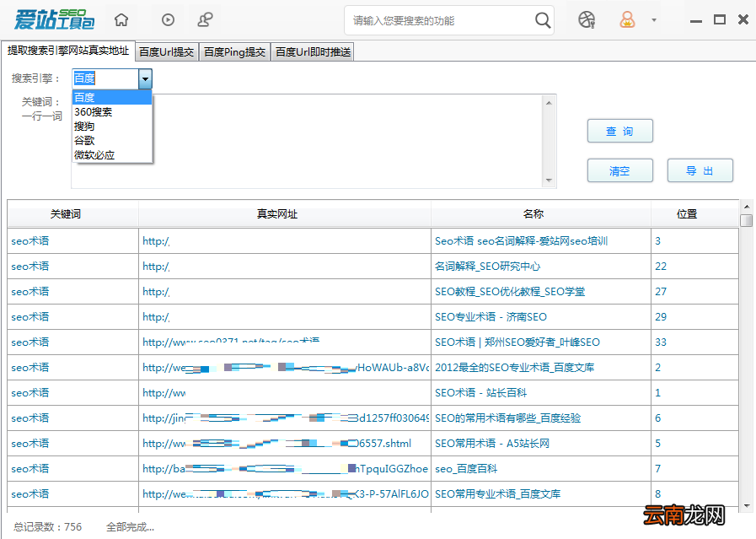This screenshot has width=756, height=539.
Task: Click the 查询 button
Action: point(620,131)
